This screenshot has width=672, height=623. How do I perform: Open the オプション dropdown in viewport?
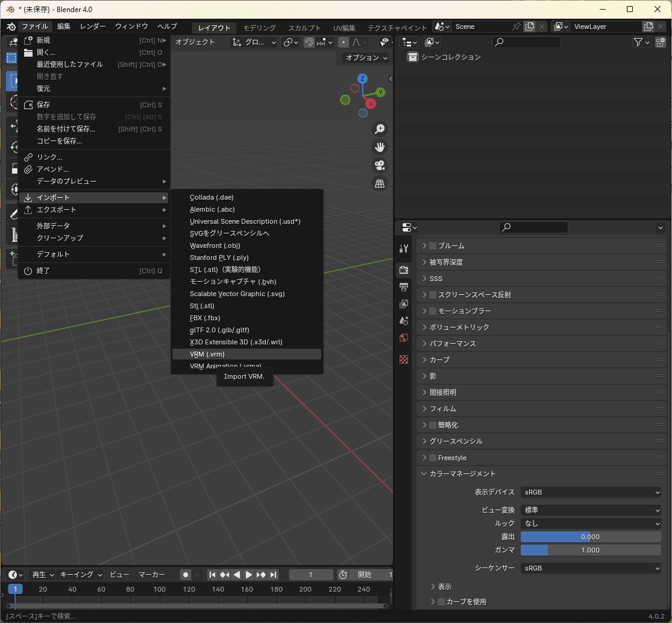(366, 57)
